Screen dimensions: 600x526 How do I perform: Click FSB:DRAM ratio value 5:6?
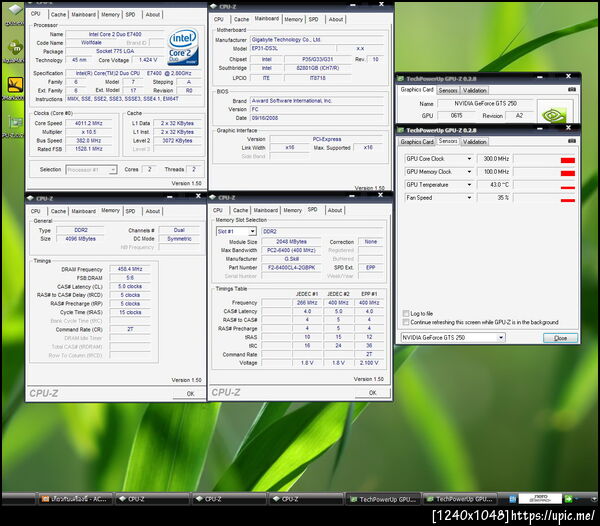tap(130, 278)
